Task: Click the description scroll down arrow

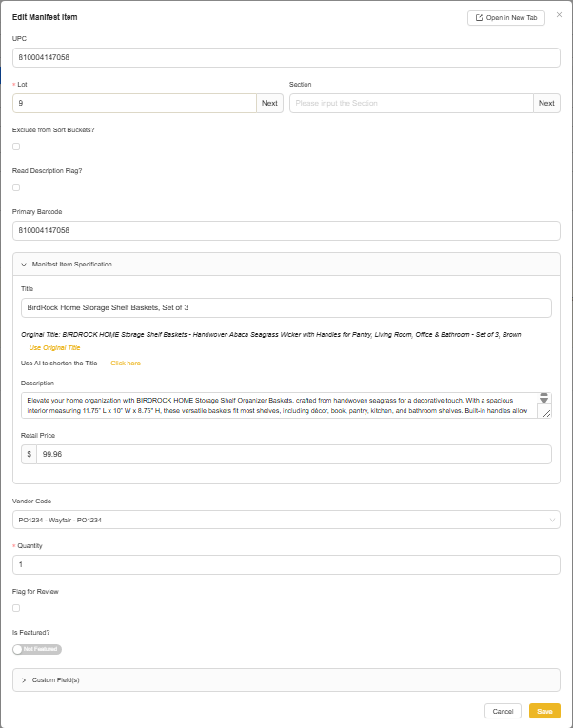Action: click(544, 401)
